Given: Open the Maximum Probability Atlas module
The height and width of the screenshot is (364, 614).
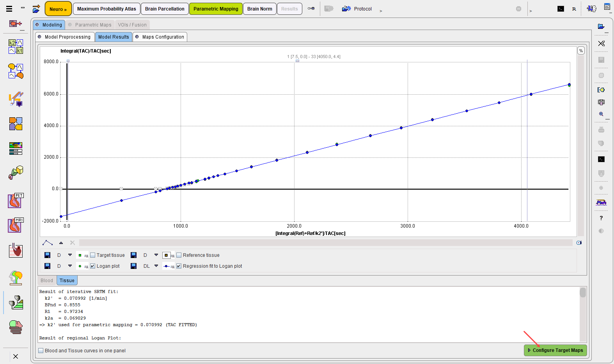Looking at the screenshot, I should coord(106,9).
